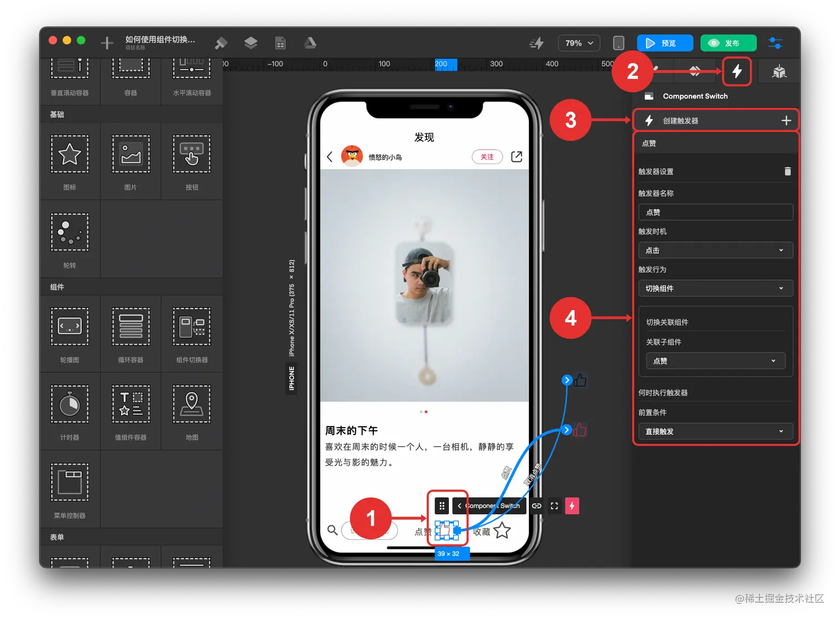Screen dimensions: 840x620
Task: Open the data sheet icon in toolbar
Action: coord(281,43)
